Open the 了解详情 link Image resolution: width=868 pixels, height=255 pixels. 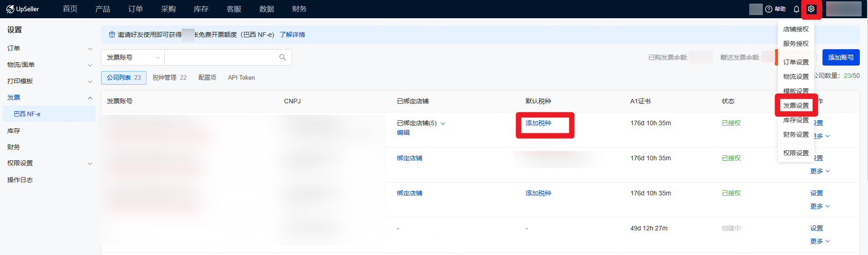[x=292, y=35]
